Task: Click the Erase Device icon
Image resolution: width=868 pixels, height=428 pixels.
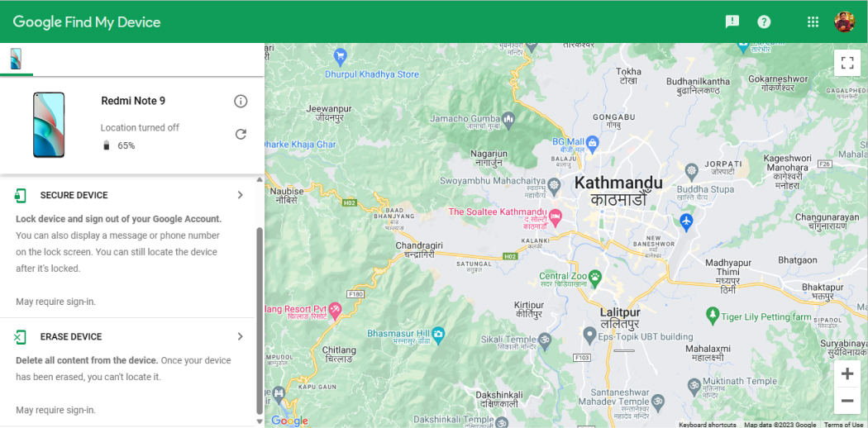Action: pyautogui.click(x=20, y=337)
